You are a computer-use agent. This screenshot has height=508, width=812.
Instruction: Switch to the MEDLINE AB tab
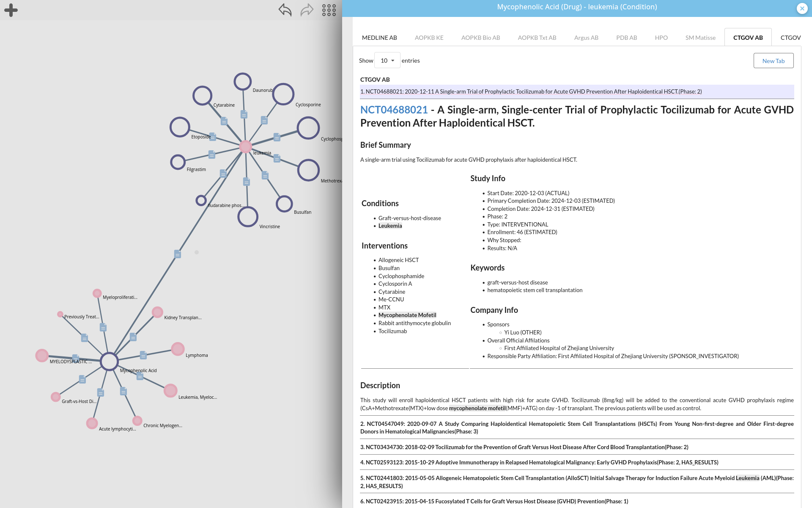379,38
